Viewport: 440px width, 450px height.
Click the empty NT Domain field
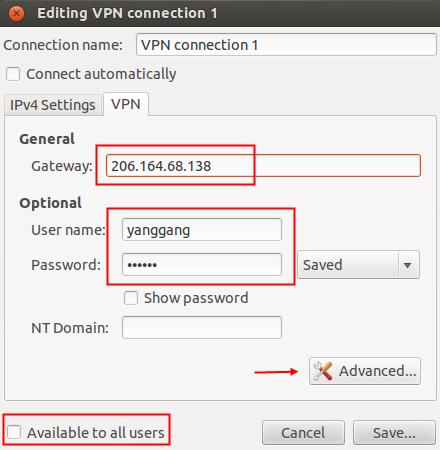pyautogui.click(x=202, y=327)
